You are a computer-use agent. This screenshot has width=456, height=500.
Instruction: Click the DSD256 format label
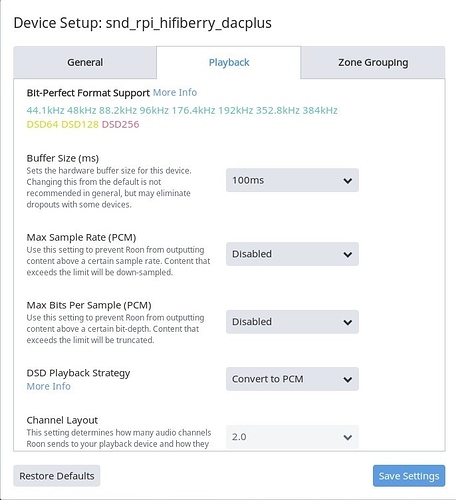120,124
